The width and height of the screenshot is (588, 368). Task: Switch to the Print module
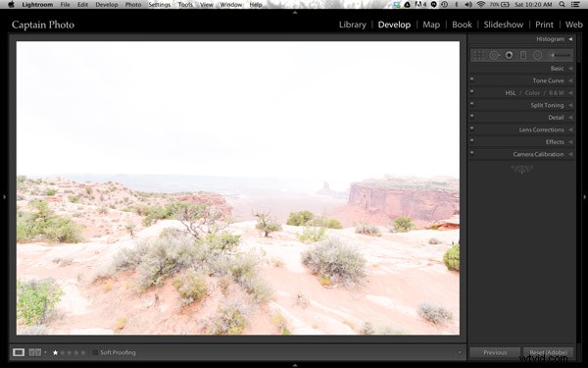[x=544, y=25]
